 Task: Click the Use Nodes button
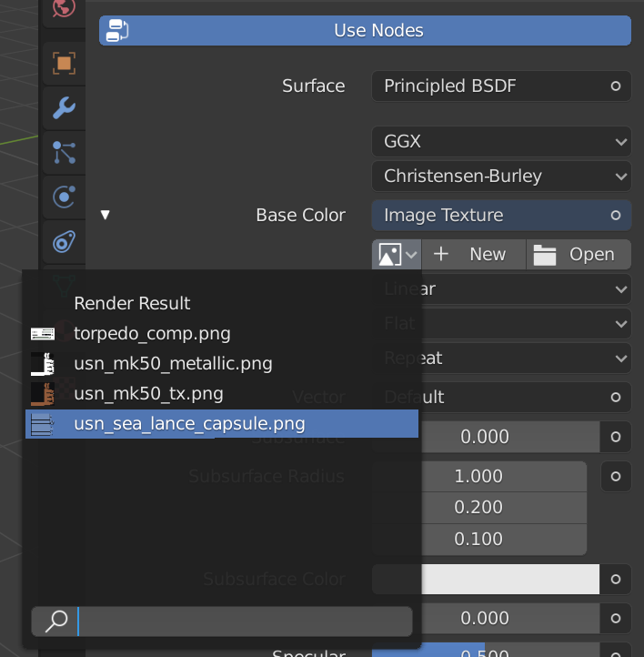click(x=365, y=31)
